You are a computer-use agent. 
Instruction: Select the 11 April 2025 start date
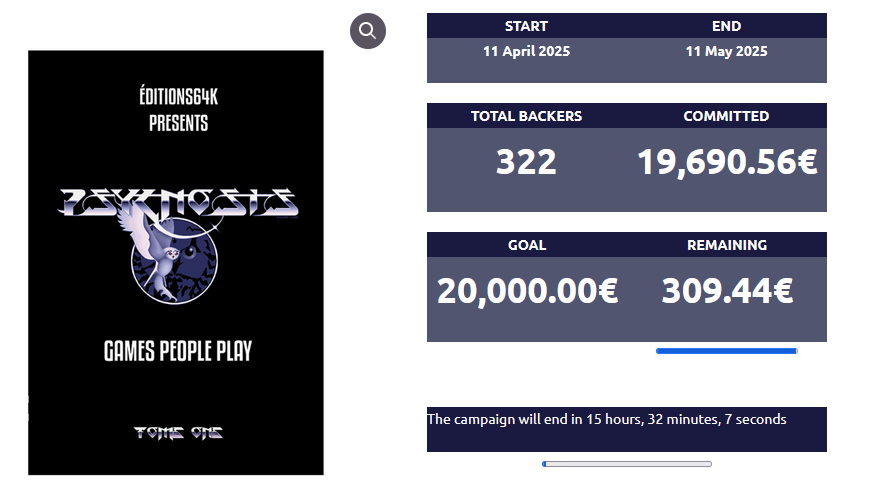pos(526,51)
